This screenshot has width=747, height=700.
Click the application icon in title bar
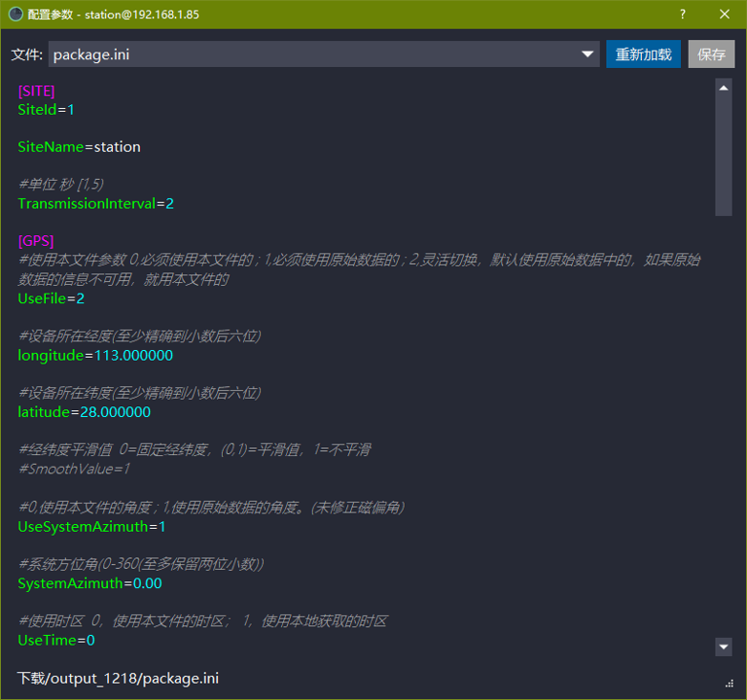tap(16, 15)
